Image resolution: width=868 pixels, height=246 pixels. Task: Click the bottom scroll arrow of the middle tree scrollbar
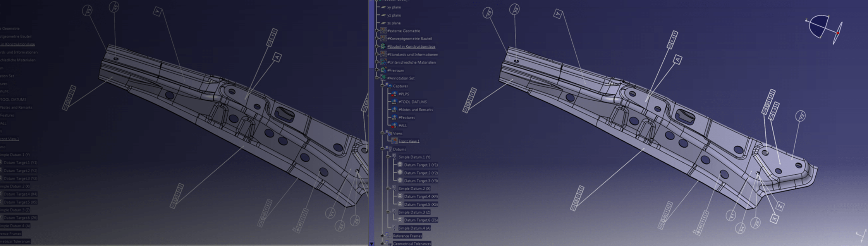(x=371, y=243)
